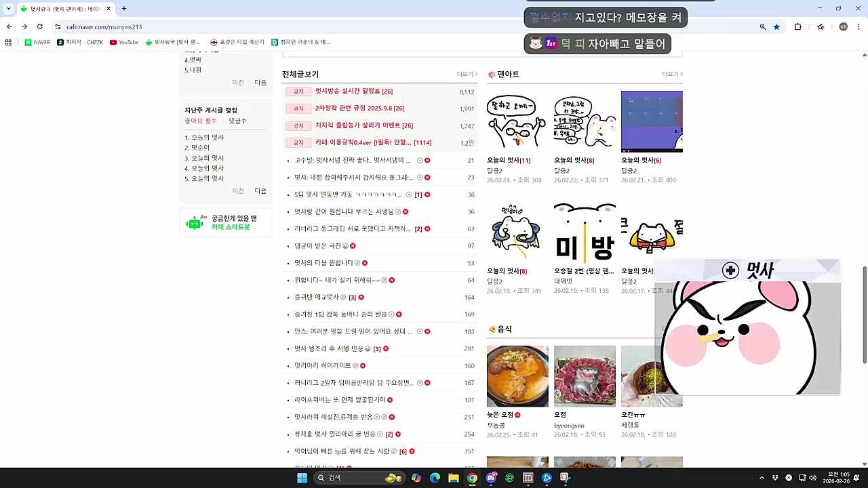
Task: Click the browser back arrow icon
Action: pos(9,27)
